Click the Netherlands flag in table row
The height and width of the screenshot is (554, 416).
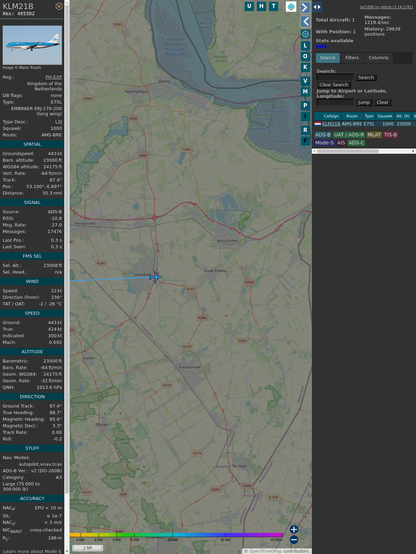click(318, 124)
